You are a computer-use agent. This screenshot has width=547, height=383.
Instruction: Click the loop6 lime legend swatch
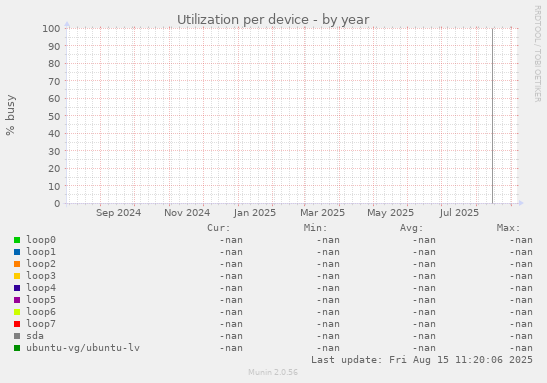point(17,312)
